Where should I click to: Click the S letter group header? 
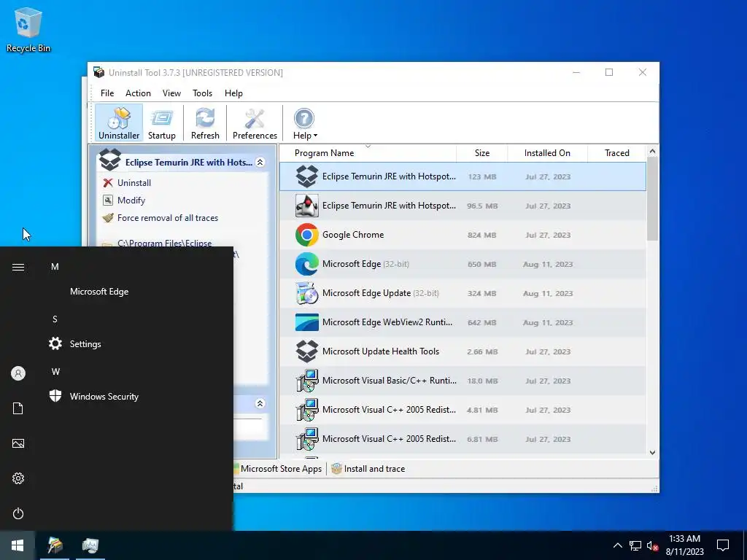[x=55, y=319]
